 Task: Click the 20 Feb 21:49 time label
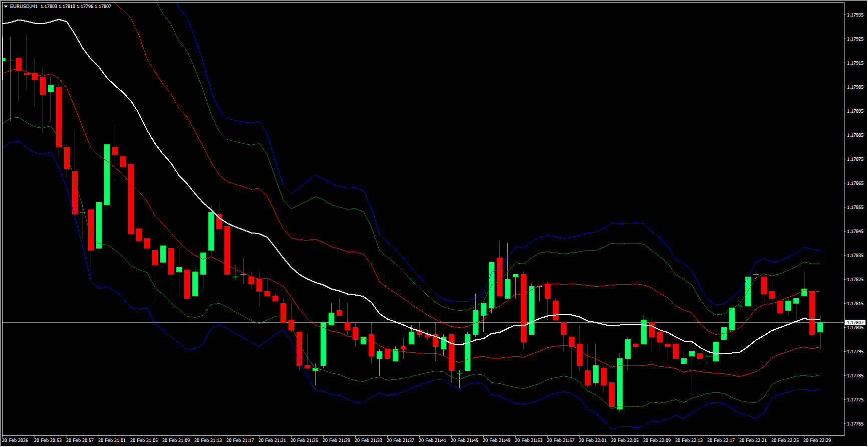click(496, 440)
